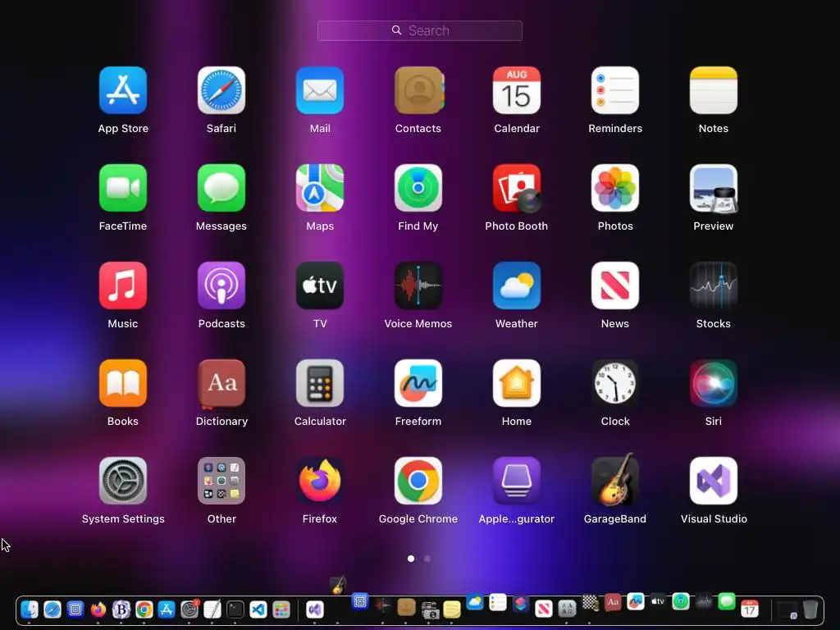Click Firefox in the Dock
Image resolution: width=840 pixels, height=630 pixels.
(98, 609)
